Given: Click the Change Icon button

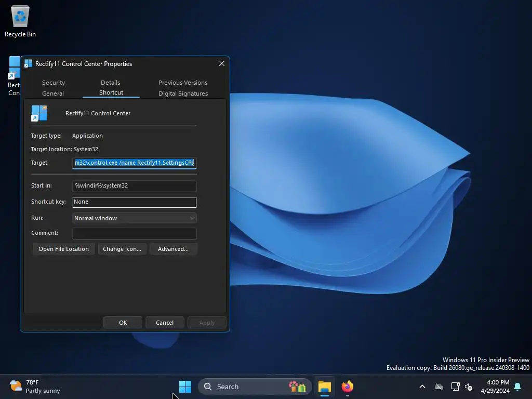Looking at the screenshot, I should click(122, 249).
